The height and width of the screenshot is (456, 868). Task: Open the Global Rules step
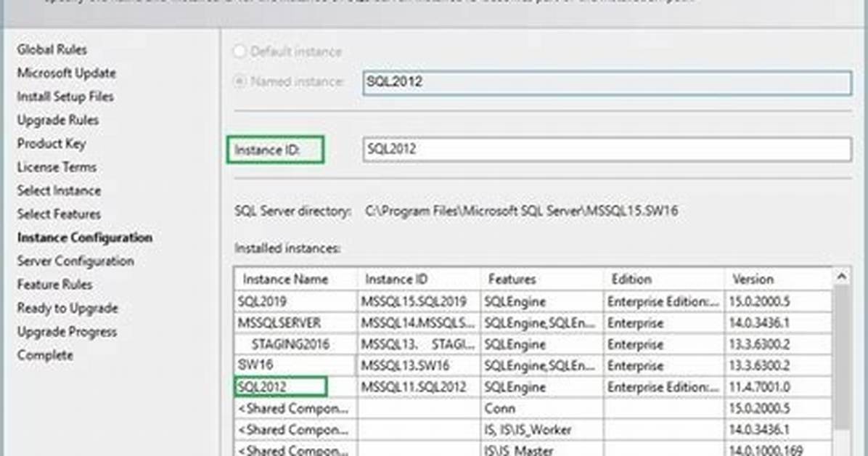(x=52, y=49)
